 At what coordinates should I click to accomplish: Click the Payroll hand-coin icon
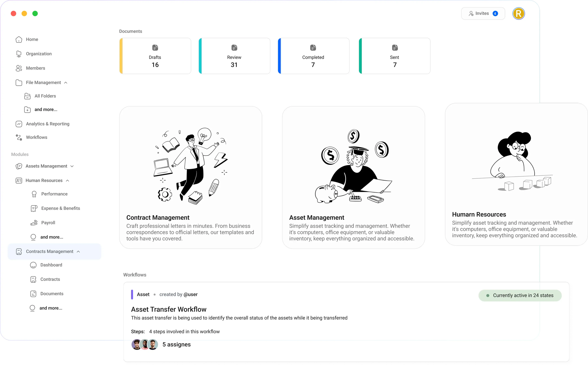click(x=34, y=223)
